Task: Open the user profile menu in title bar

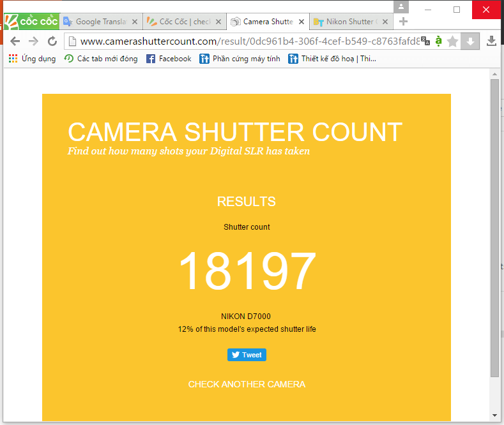Action: click(401, 7)
